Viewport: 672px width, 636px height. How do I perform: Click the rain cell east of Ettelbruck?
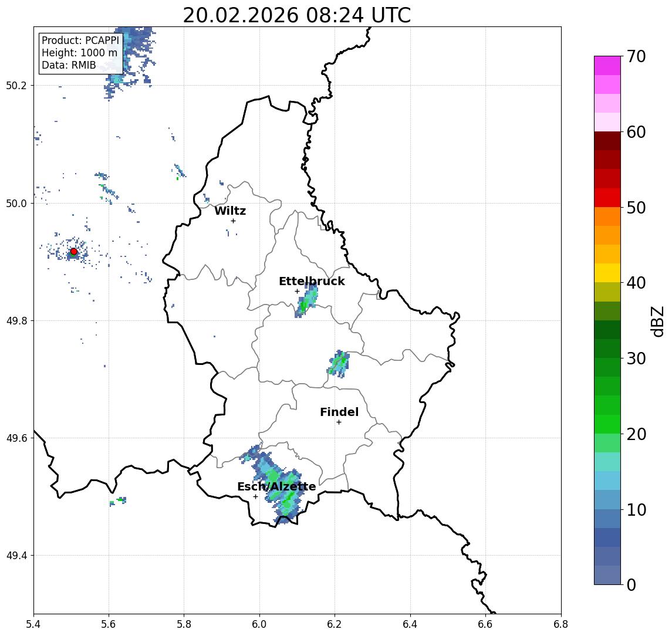point(307,300)
